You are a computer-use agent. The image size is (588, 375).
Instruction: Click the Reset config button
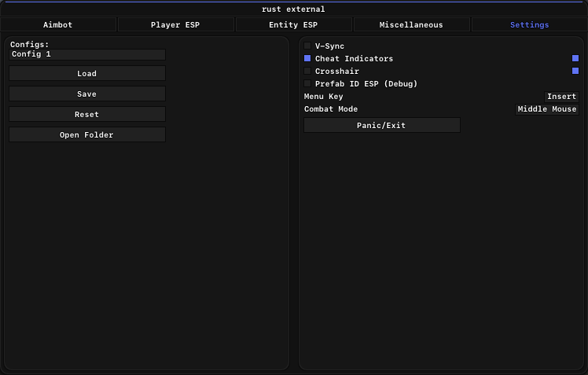[x=87, y=114]
